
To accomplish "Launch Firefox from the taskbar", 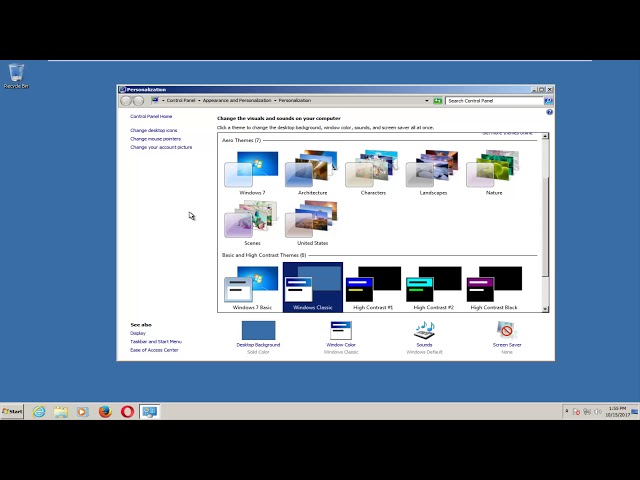I will 105,411.
